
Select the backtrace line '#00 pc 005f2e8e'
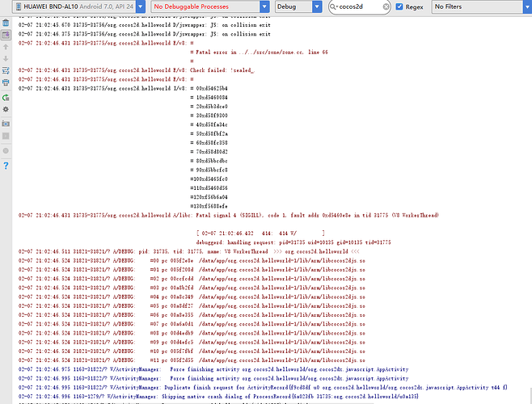click(192, 261)
